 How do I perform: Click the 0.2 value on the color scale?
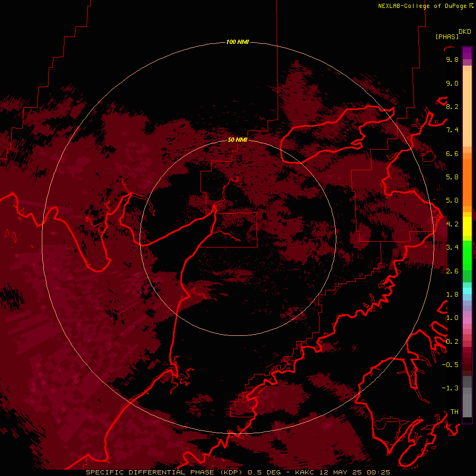[x=452, y=342]
